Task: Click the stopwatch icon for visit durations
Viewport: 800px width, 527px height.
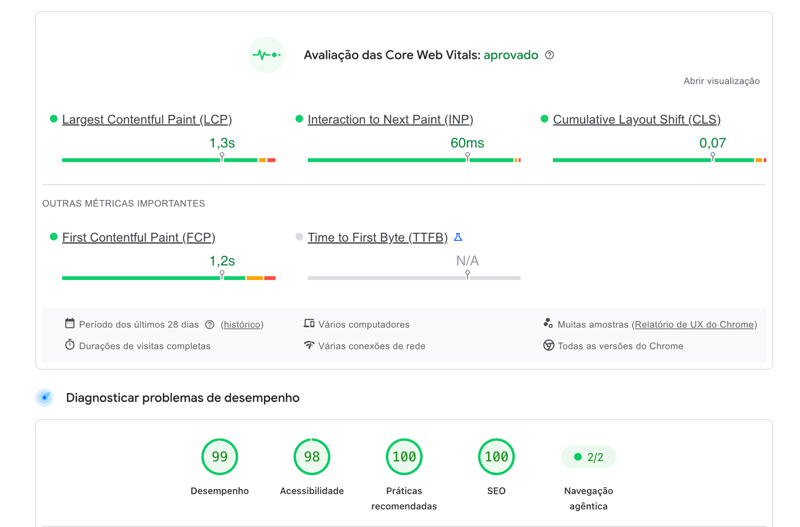Action: (x=70, y=345)
